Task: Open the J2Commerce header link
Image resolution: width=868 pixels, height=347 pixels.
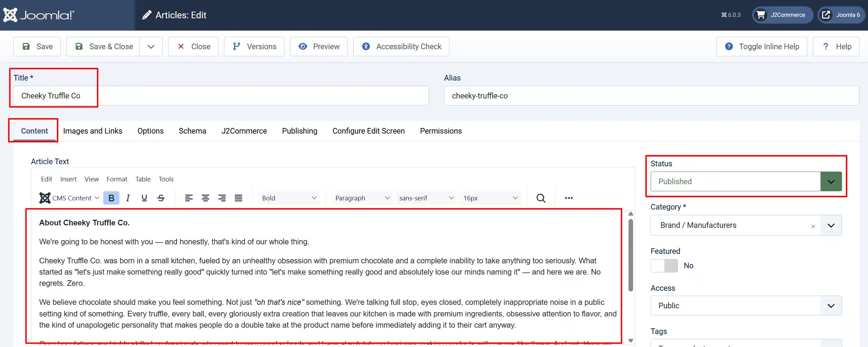Action: pos(782,15)
